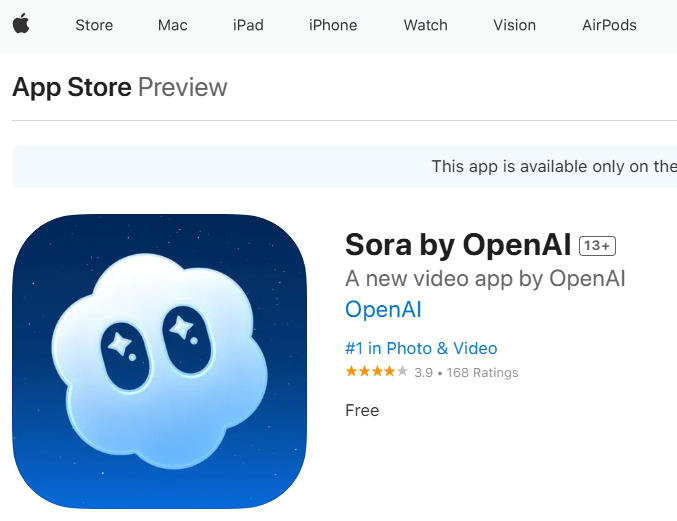Select Vision in the top navigation

(x=515, y=25)
